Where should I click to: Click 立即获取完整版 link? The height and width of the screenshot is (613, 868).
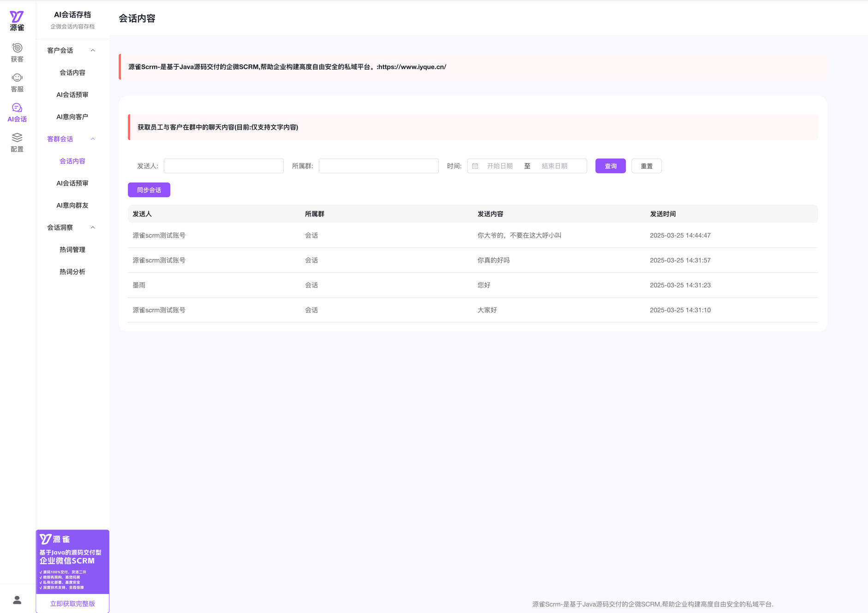tap(72, 603)
